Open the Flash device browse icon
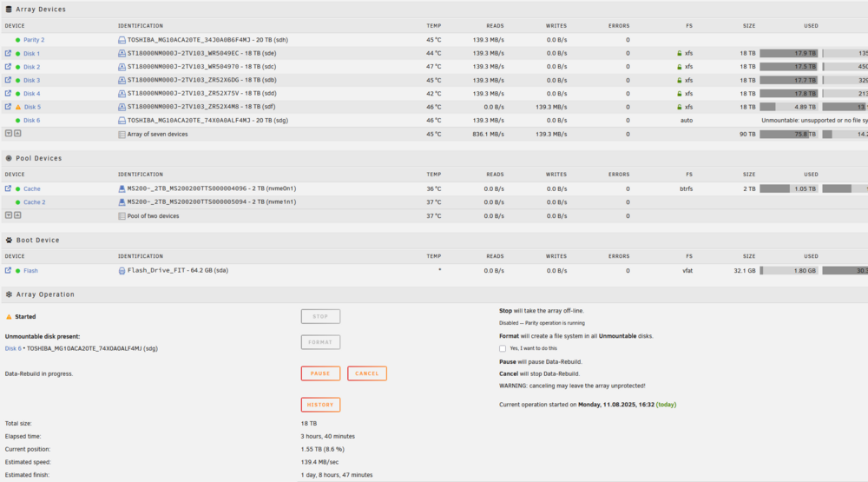Viewport: 868px width, 482px height. pos(8,270)
